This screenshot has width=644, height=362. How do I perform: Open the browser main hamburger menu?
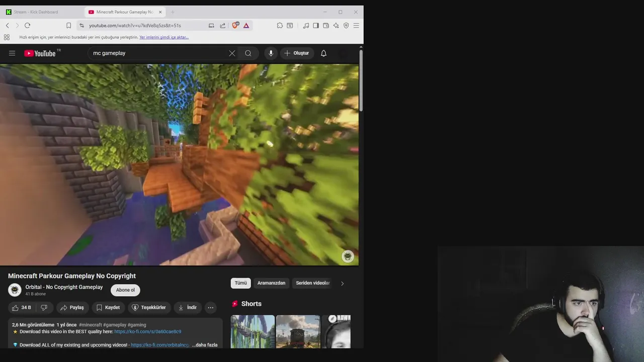(x=356, y=26)
